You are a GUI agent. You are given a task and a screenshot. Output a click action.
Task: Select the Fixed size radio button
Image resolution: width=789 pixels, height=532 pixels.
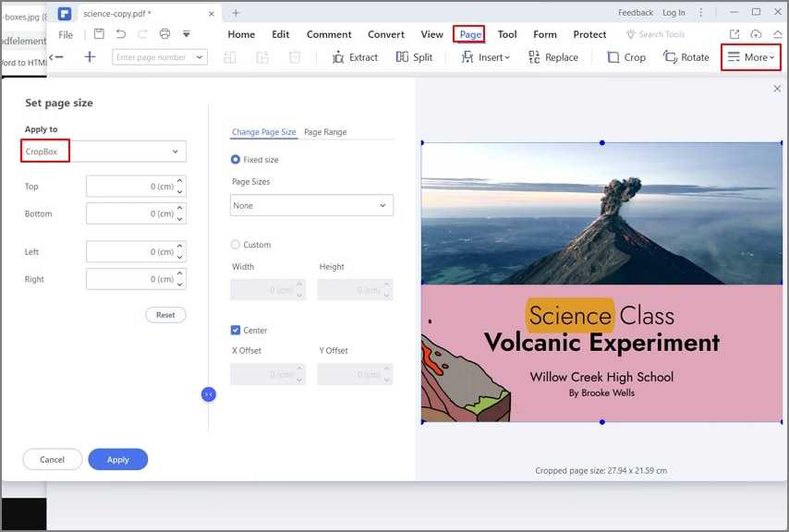tap(235, 160)
